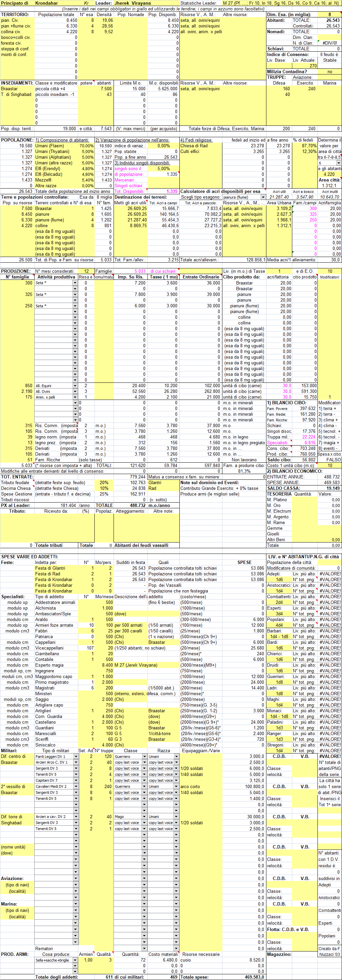Select the 'Mezzelfi' population cell
342x980 pixels.
pyautogui.click(x=56, y=180)
